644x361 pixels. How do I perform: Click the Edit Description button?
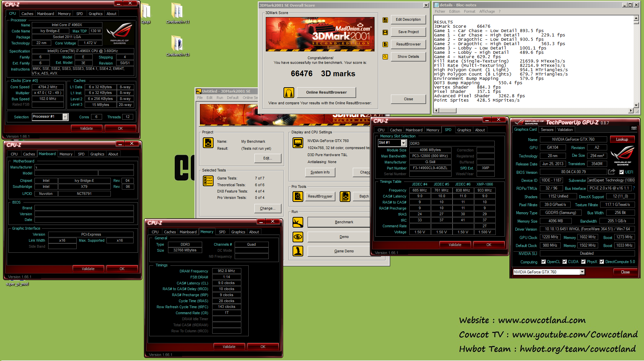[408, 20]
